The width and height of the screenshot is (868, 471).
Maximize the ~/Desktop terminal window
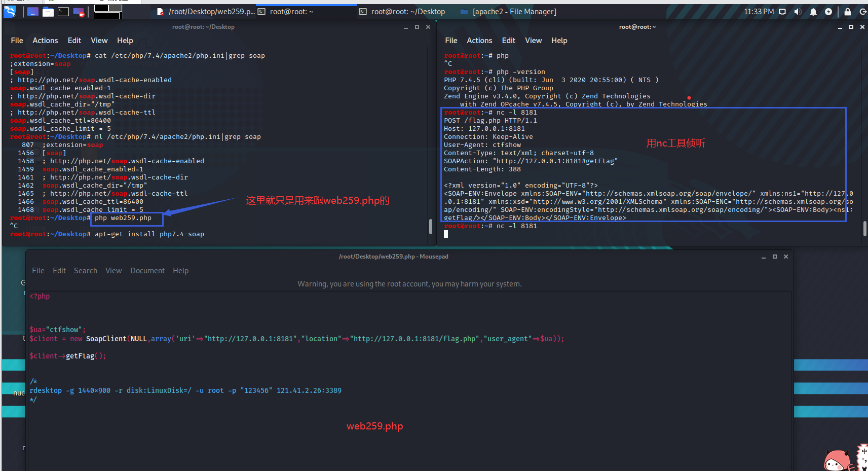(x=417, y=27)
